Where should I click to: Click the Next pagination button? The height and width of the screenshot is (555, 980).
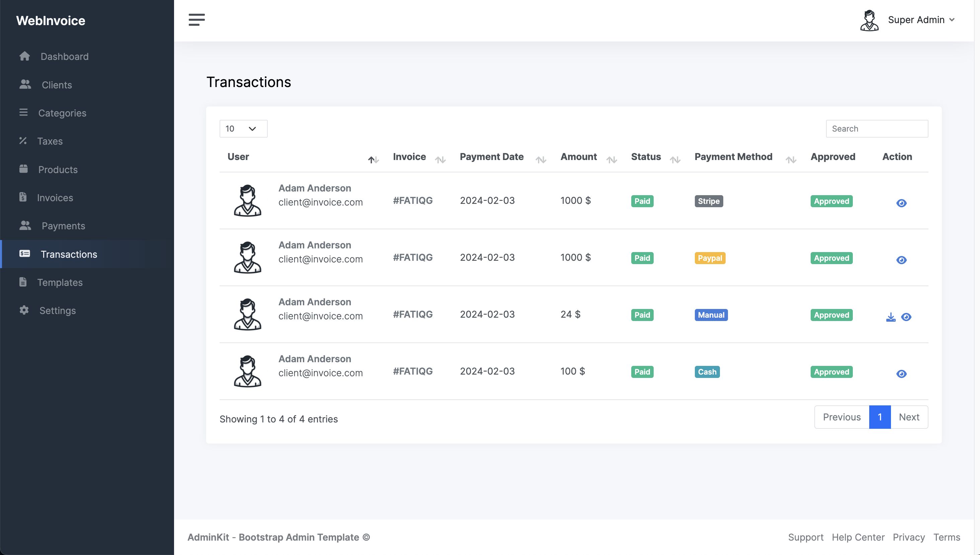coord(909,417)
